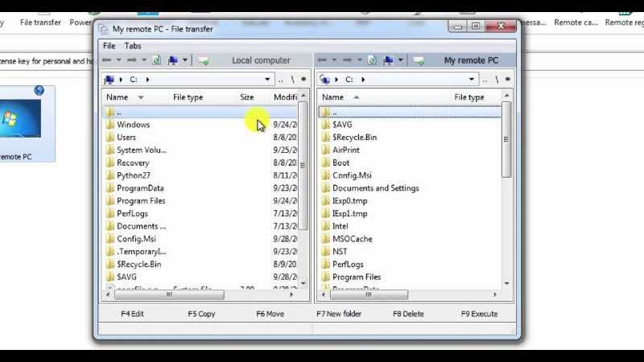
Task: Click the remote PC thumbnail in main window
Action: click(19, 119)
